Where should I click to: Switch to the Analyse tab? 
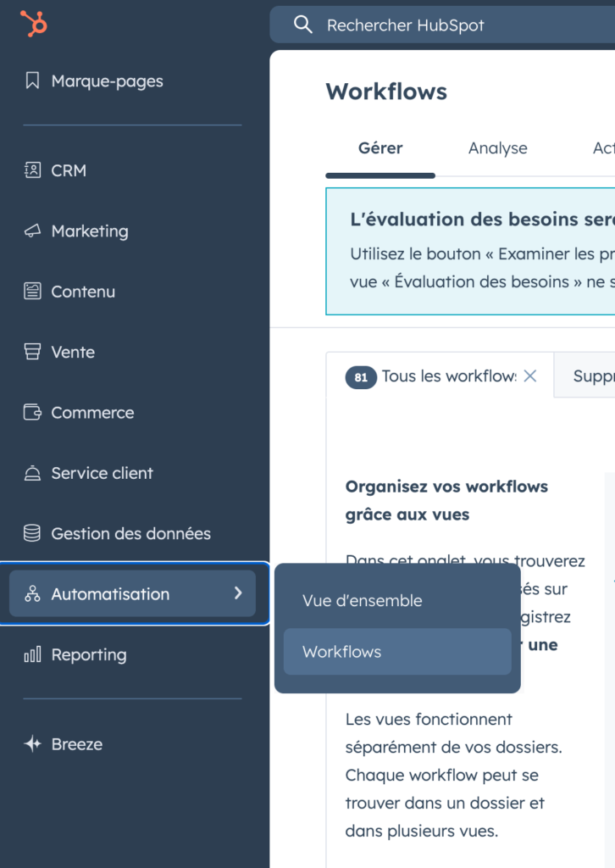tap(497, 148)
